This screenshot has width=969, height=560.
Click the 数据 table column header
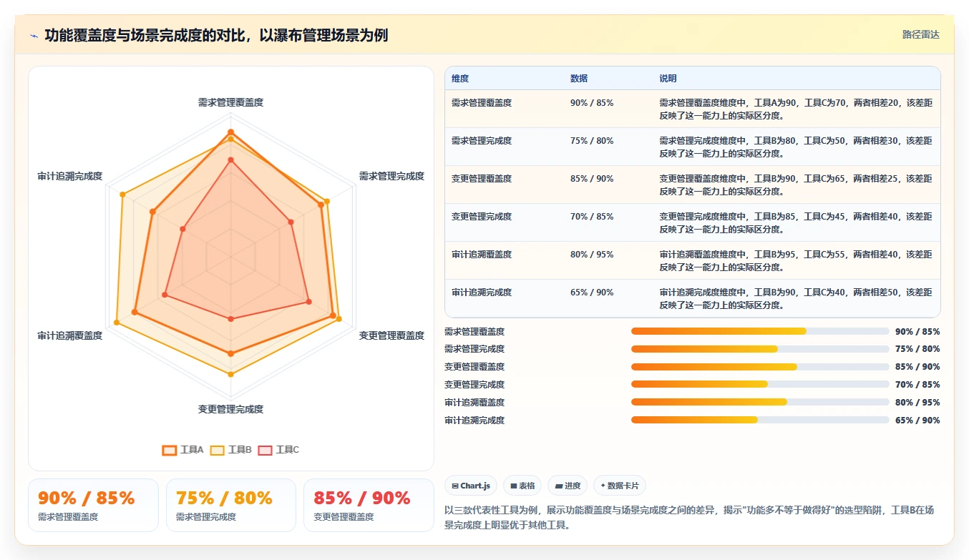click(x=579, y=79)
